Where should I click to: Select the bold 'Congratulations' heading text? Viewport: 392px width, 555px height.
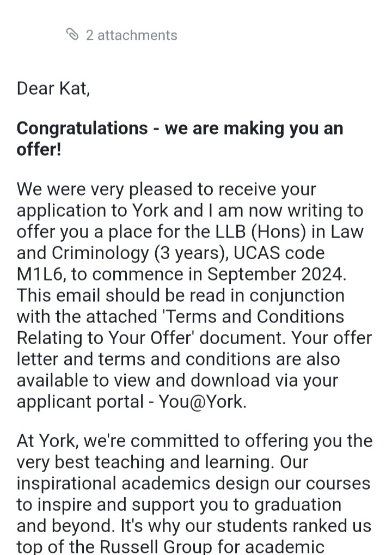click(82, 129)
